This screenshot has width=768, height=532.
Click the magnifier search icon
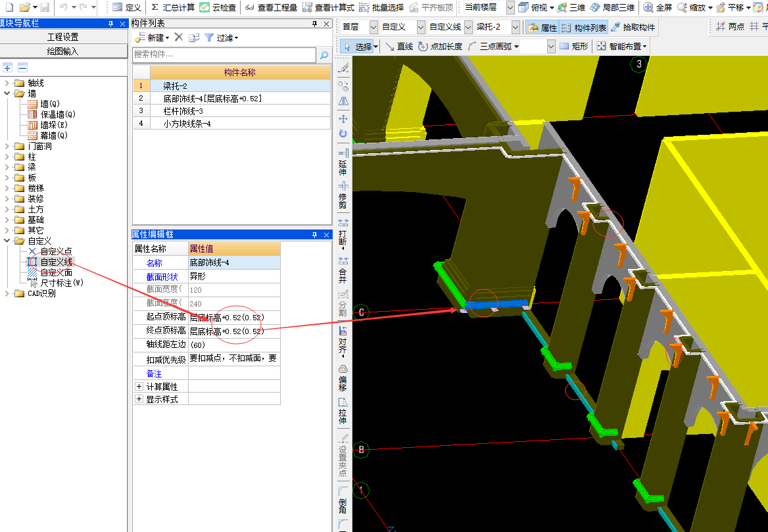324,55
